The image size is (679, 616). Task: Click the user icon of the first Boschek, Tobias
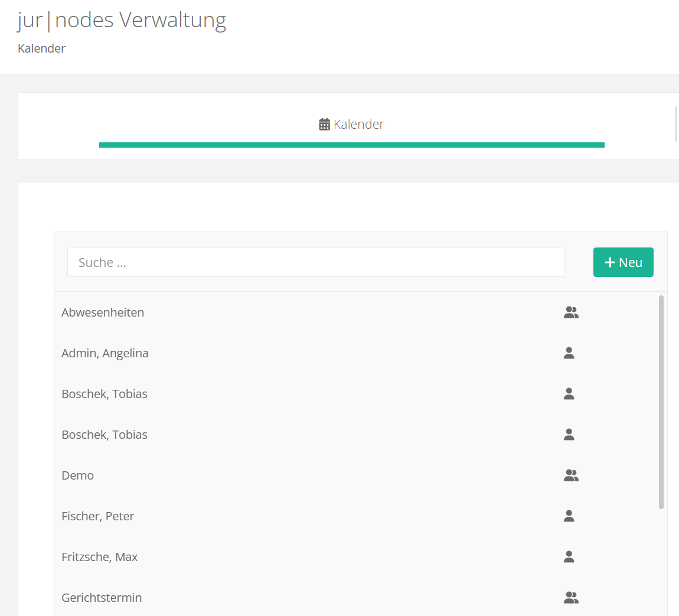[x=569, y=394]
